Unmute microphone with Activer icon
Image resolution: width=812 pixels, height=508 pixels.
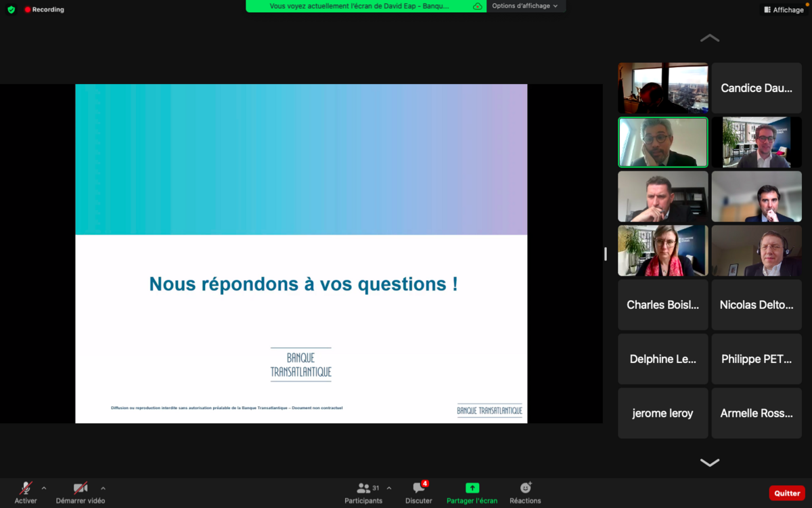26,488
